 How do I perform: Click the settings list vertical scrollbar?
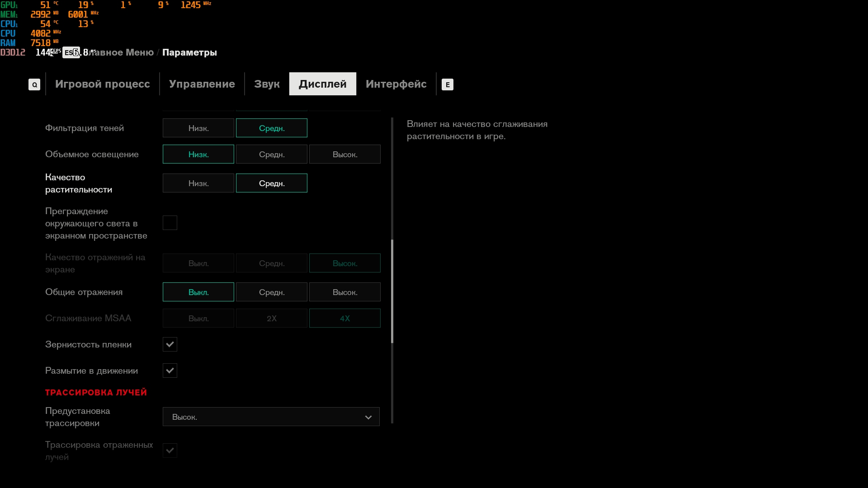coord(392,291)
